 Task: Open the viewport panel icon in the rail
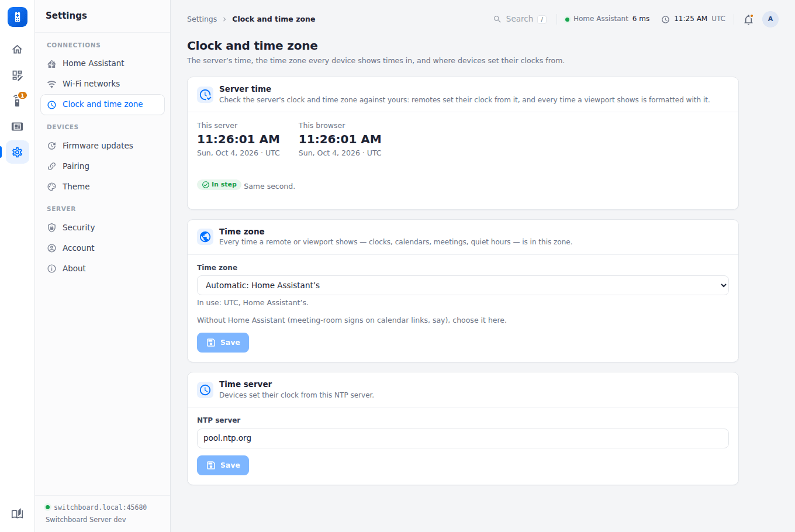click(x=18, y=126)
